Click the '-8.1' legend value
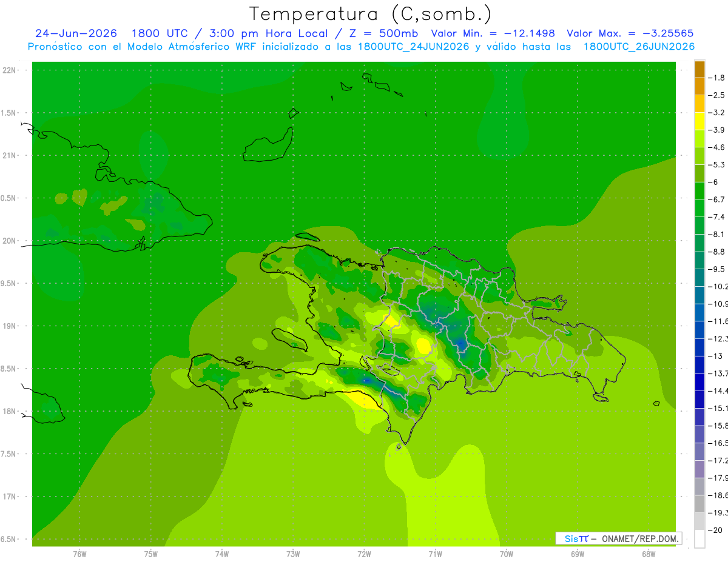This screenshot has width=728, height=562. click(x=716, y=234)
